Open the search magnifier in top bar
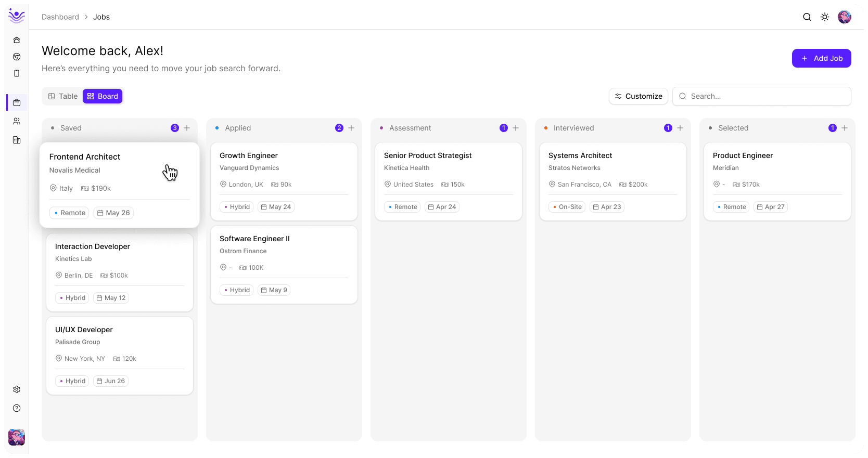Image resolution: width=868 pixels, height=458 pixels. click(x=807, y=17)
